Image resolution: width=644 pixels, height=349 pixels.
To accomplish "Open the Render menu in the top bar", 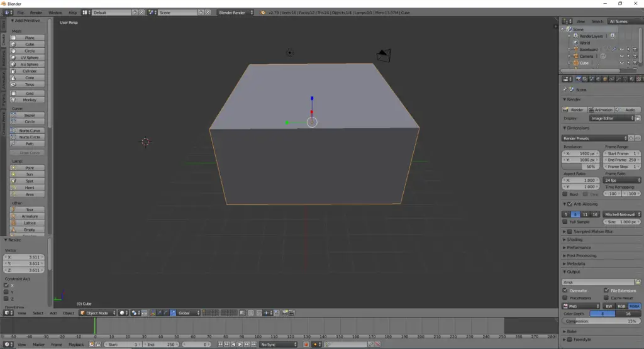I will (x=36, y=13).
